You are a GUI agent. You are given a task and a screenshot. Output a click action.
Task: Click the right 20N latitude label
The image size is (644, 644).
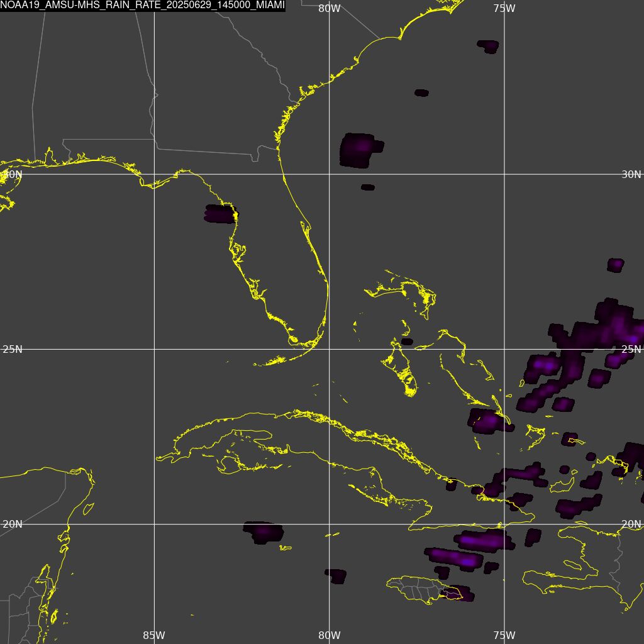click(631, 524)
